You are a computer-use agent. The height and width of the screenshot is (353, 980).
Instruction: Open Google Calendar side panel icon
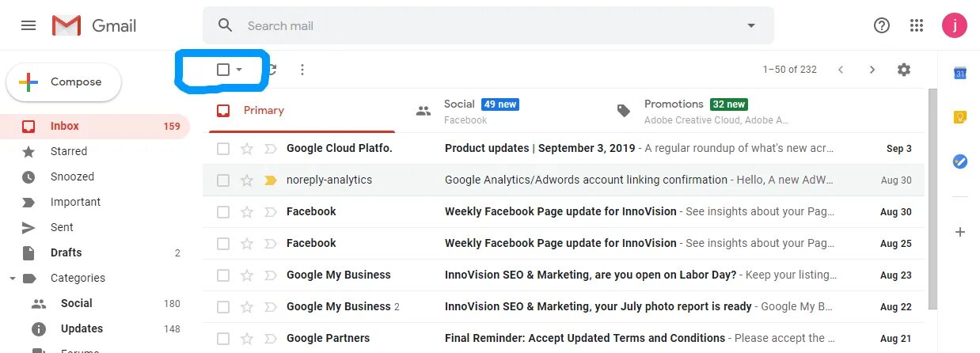point(959,74)
